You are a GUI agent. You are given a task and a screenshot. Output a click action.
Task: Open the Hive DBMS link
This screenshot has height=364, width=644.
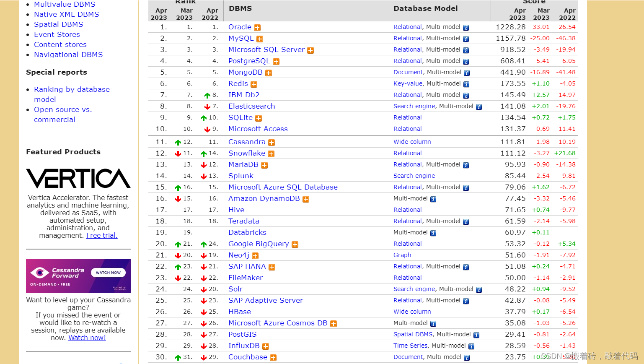click(x=236, y=210)
